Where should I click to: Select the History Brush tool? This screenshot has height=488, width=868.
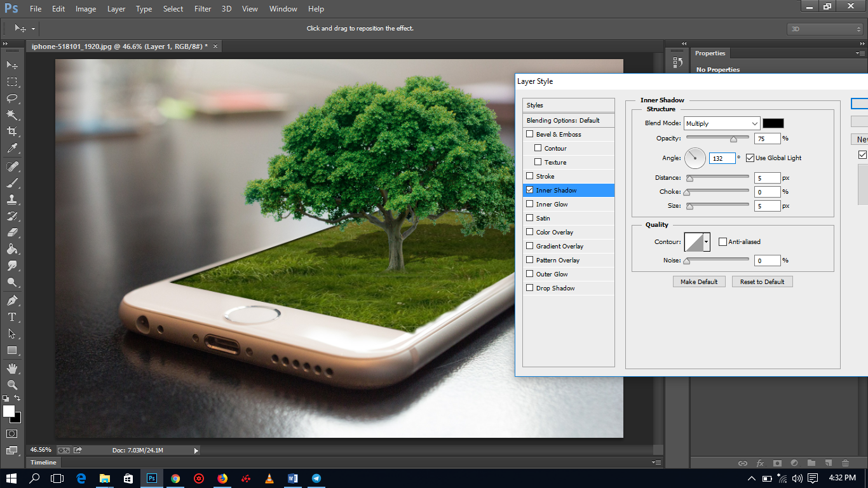tap(12, 216)
